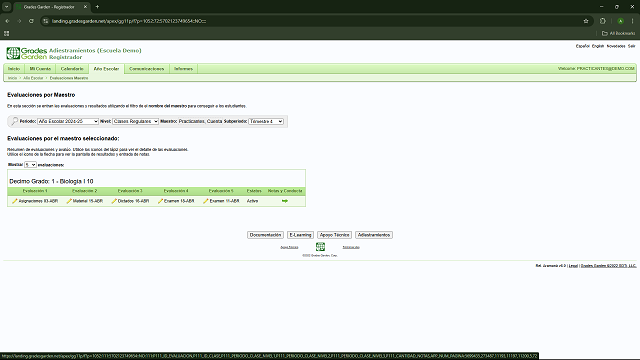The width and height of the screenshot is (640, 360).
Task: Go to the Inicio tab
Action: pyautogui.click(x=14, y=69)
